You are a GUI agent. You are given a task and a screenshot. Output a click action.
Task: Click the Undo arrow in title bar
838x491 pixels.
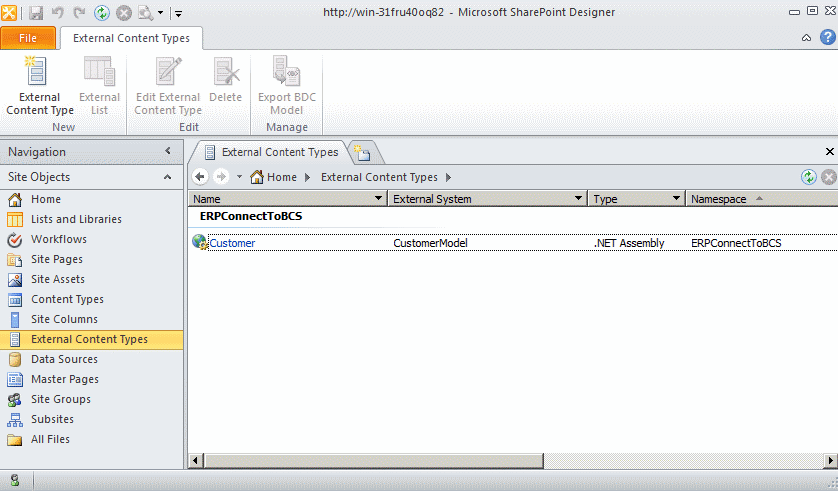pos(58,12)
